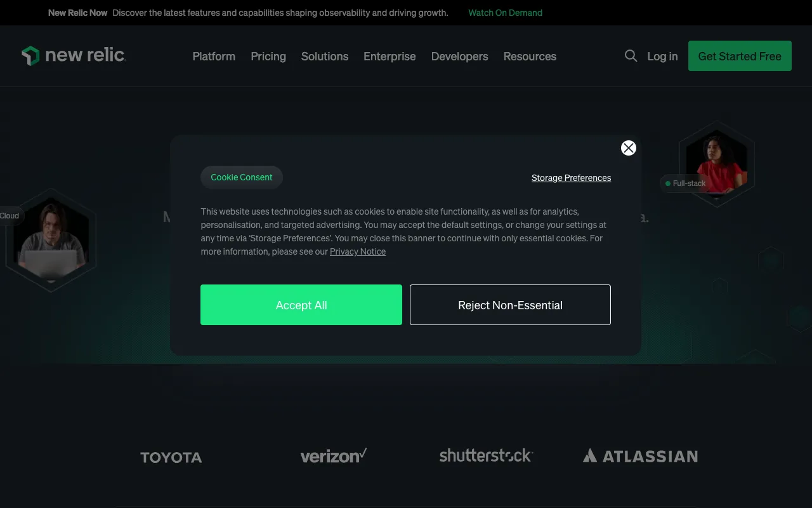The height and width of the screenshot is (508, 812).
Task: Expand the Resources navigation dropdown
Action: click(x=530, y=57)
